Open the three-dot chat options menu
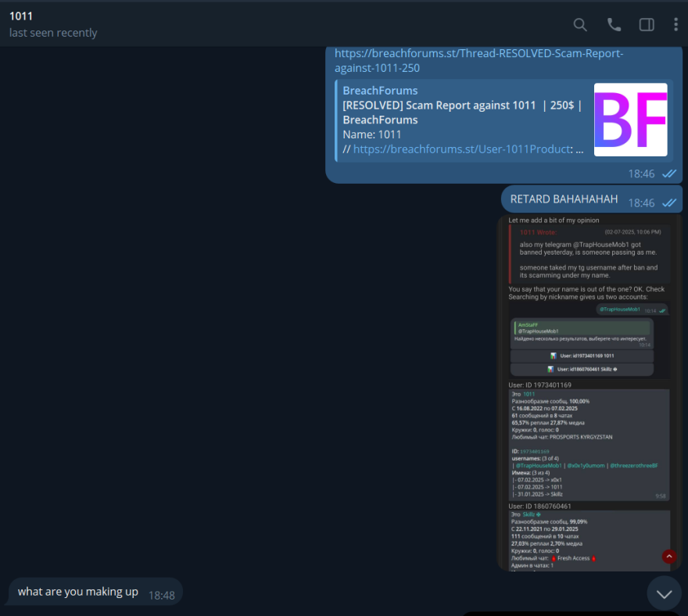688x616 pixels. pos(675,24)
